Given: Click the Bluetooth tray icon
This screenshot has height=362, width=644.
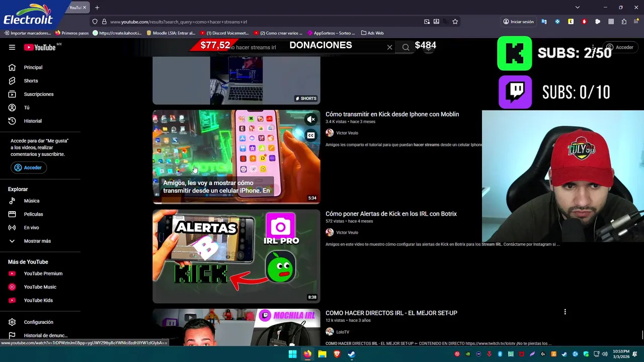Looking at the screenshot, I should pyautogui.click(x=500, y=354).
